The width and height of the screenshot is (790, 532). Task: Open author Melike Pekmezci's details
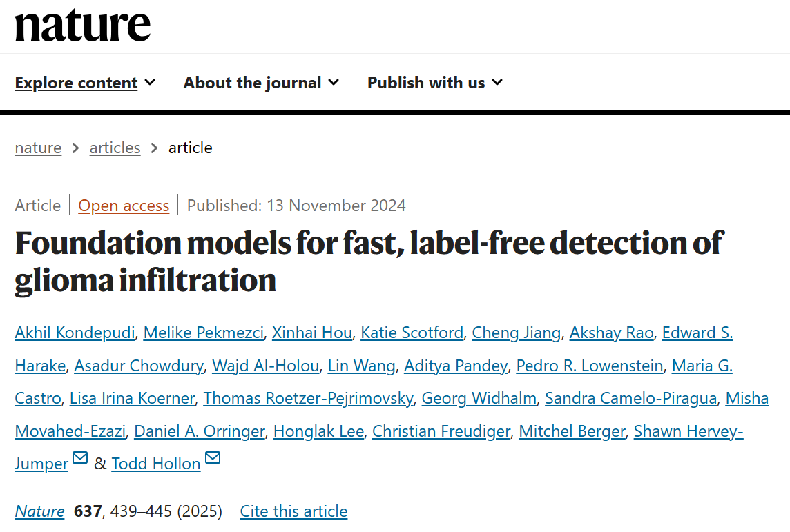tap(203, 333)
